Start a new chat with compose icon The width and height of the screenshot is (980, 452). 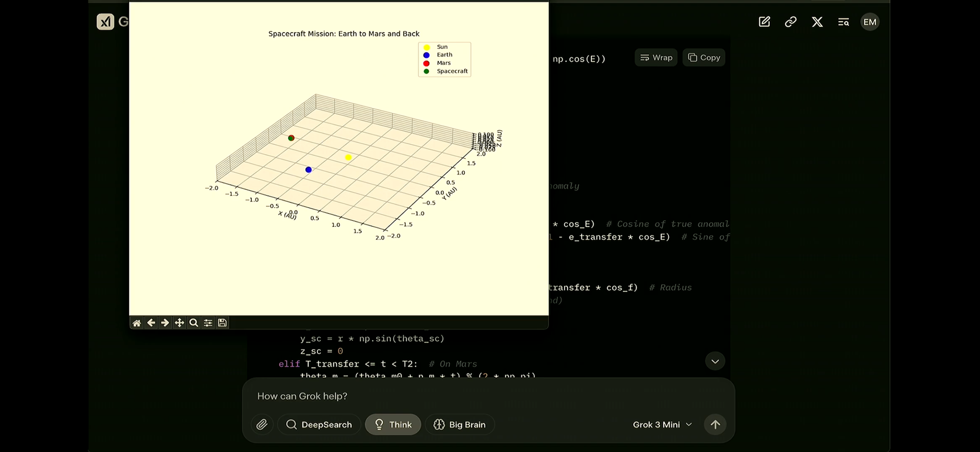pyautogui.click(x=764, y=22)
